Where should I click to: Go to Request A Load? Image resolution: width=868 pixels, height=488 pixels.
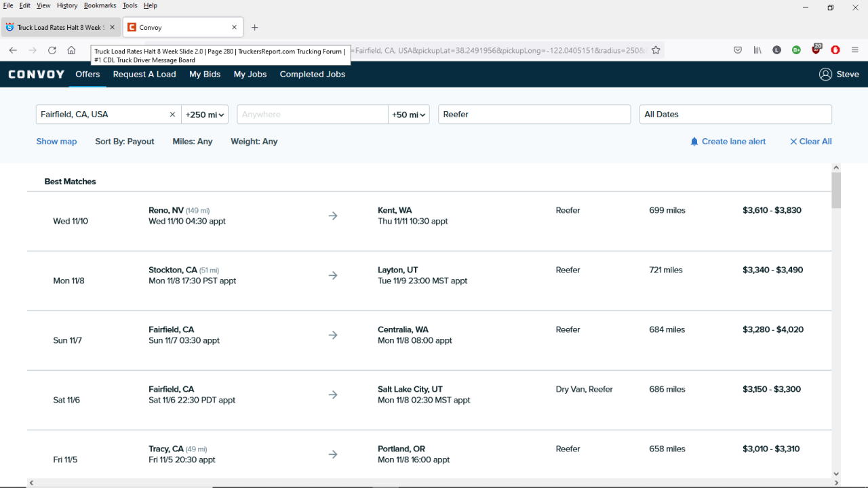tap(144, 75)
